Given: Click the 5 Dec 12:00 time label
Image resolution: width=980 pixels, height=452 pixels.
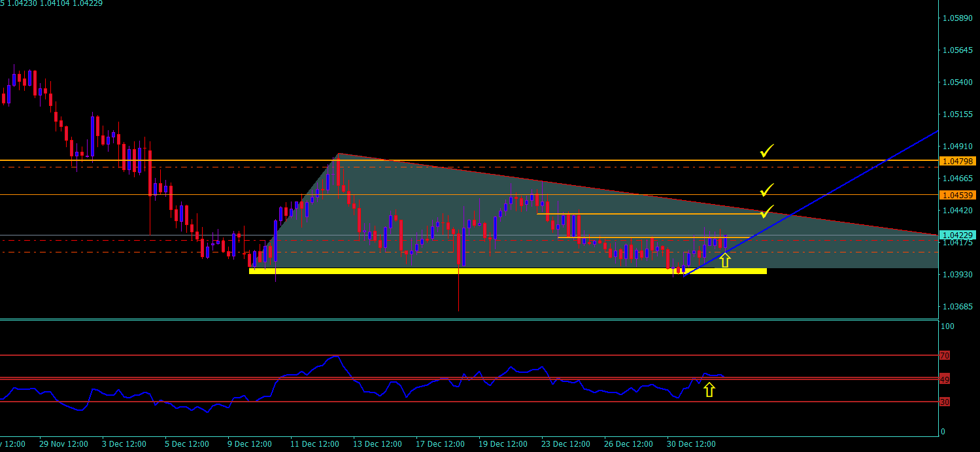Looking at the screenshot, I should tap(187, 444).
